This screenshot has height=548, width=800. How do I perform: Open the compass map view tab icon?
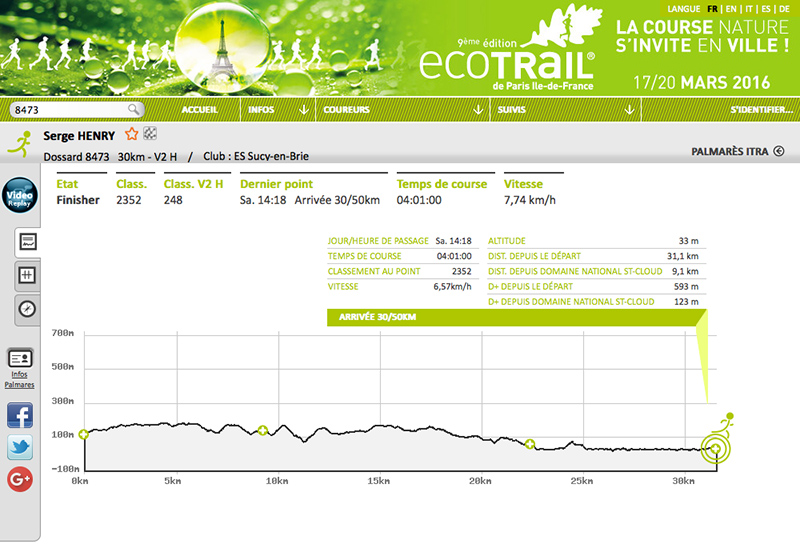27,309
